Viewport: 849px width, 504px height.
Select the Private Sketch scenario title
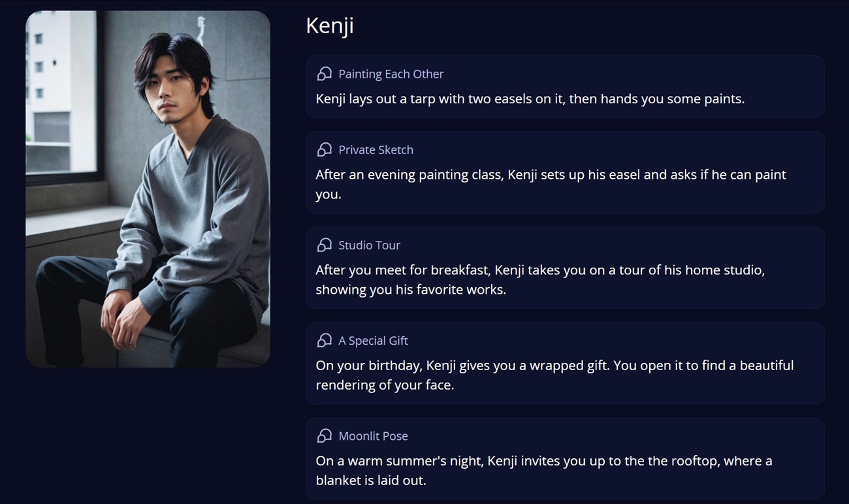(x=376, y=150)
